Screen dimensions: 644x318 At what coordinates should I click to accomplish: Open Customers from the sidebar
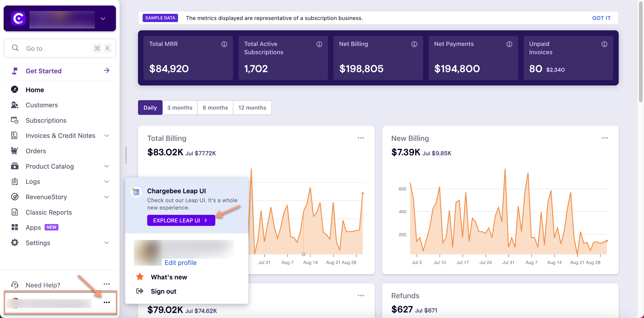tap(42, 105)
